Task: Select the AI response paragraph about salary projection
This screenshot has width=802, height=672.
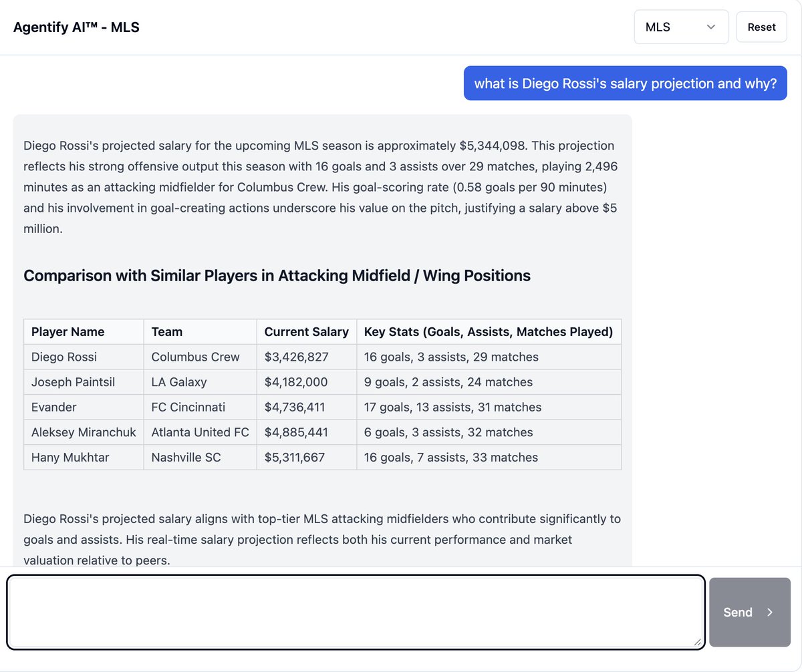Action: (x=321, y=187)
